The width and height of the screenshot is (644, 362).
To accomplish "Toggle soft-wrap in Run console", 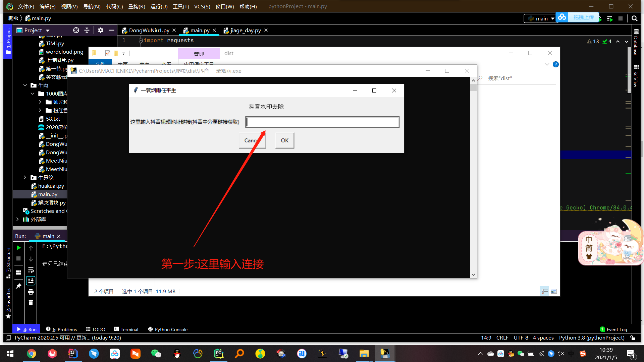I will click(31, 270).
